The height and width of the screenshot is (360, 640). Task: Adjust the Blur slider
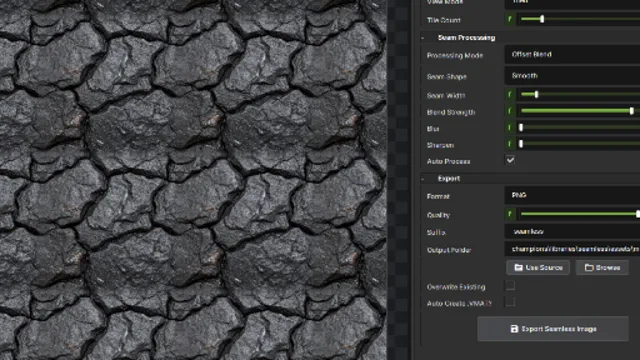[580, 128]
